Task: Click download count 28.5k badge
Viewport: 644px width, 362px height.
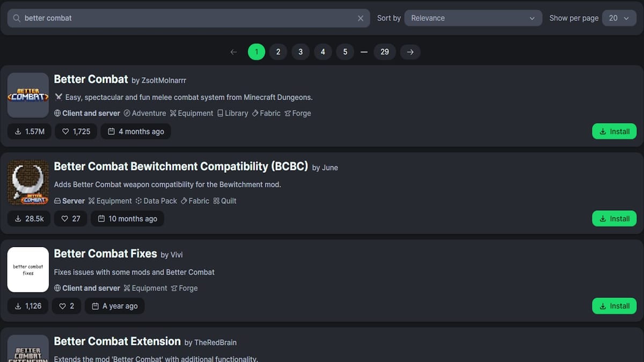Action: point(30,219)
